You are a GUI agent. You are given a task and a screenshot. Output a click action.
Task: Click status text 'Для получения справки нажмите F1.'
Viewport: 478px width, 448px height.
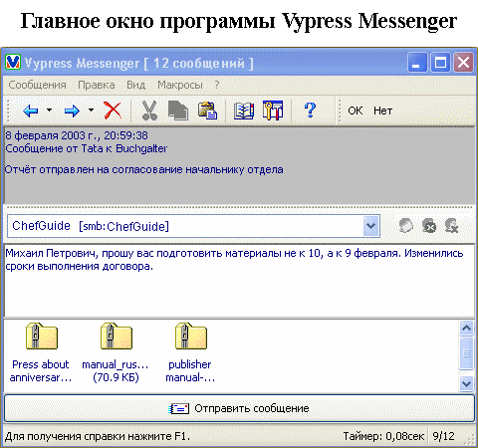[98, 436]
